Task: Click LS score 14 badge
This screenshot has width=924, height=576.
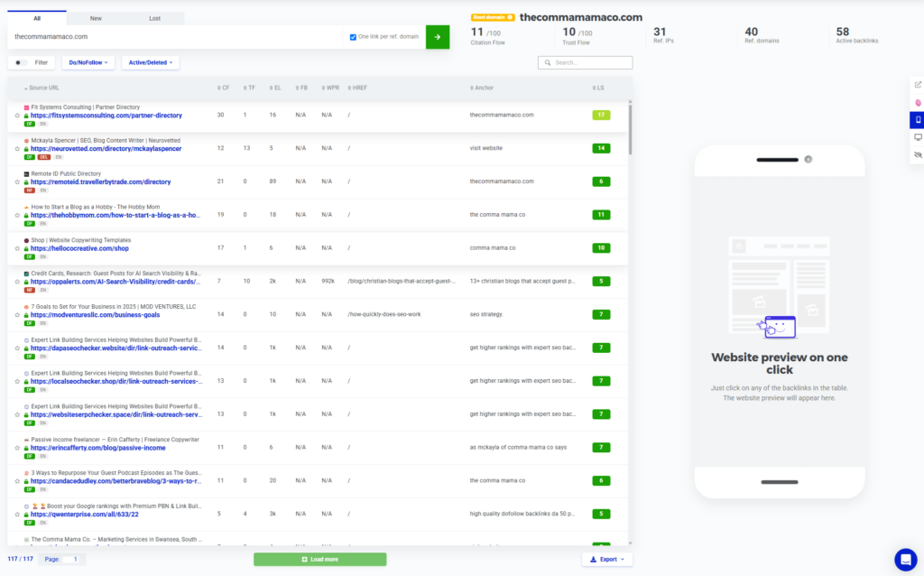Action: (x=601, y=148)
